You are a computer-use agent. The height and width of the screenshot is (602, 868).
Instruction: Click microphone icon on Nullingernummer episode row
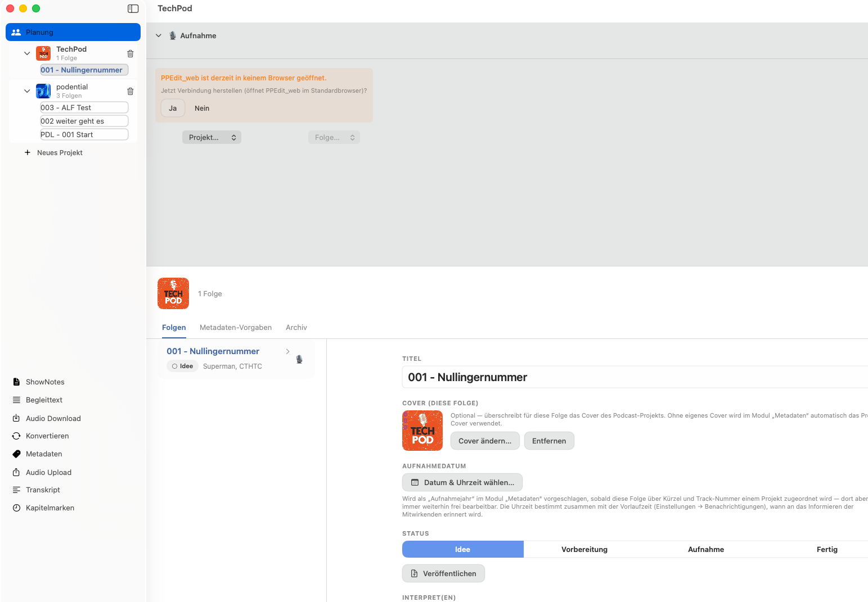[299, 359]
